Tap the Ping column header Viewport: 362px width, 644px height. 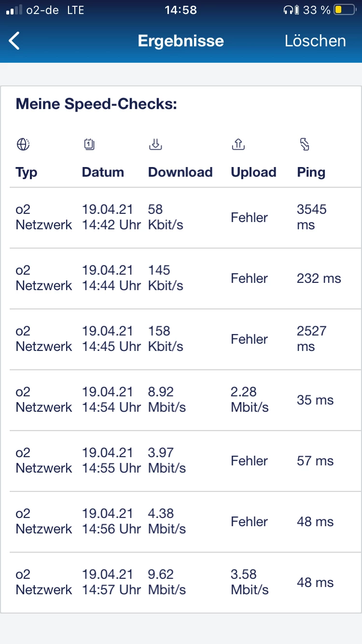pos(311,172)
